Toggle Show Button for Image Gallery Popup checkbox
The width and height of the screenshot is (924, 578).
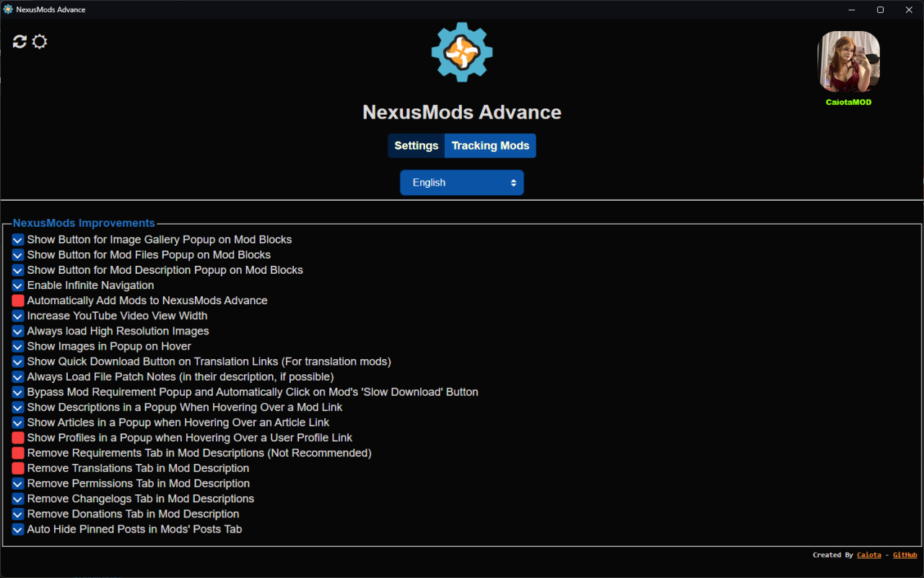(18, 240)
